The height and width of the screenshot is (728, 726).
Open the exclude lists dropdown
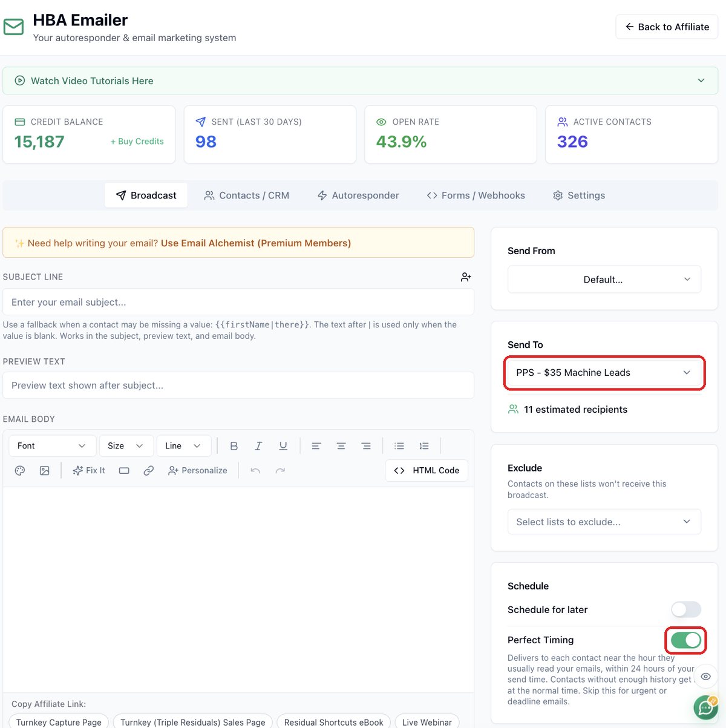point(604,522)
